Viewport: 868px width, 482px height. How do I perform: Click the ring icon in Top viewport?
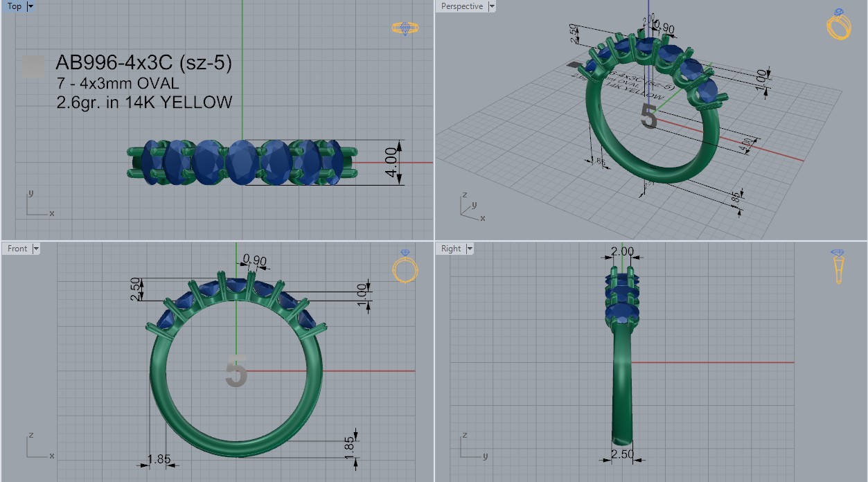405,28
